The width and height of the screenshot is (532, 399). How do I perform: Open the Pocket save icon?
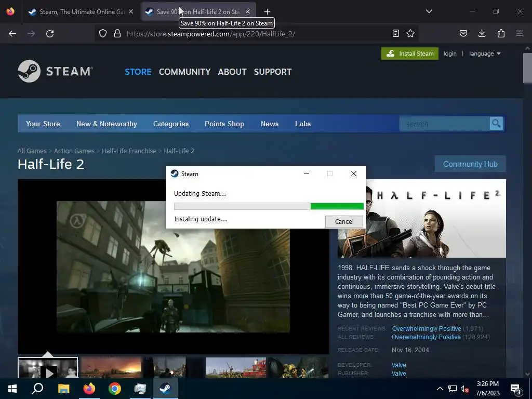(463, 33)
